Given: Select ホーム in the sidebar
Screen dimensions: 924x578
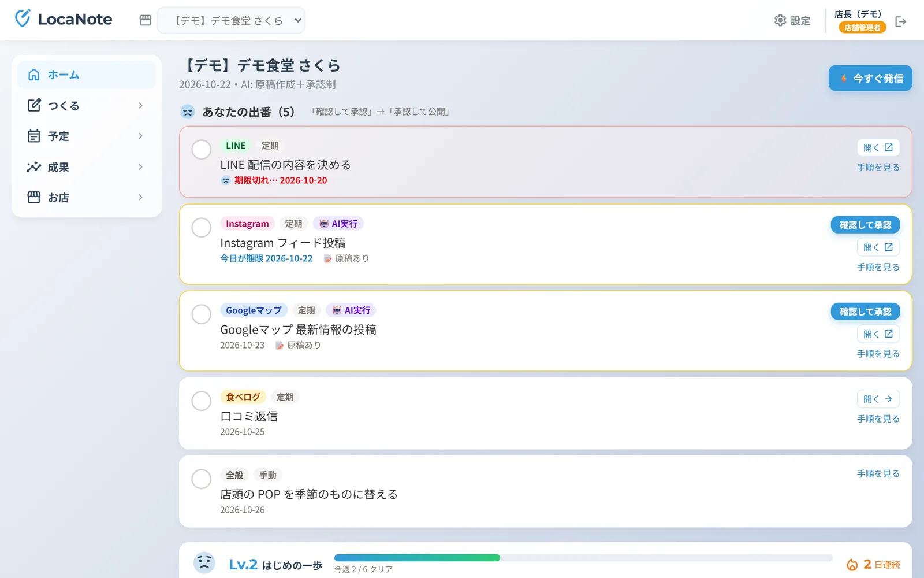Looking at the screenshot, I should (87, 75).
